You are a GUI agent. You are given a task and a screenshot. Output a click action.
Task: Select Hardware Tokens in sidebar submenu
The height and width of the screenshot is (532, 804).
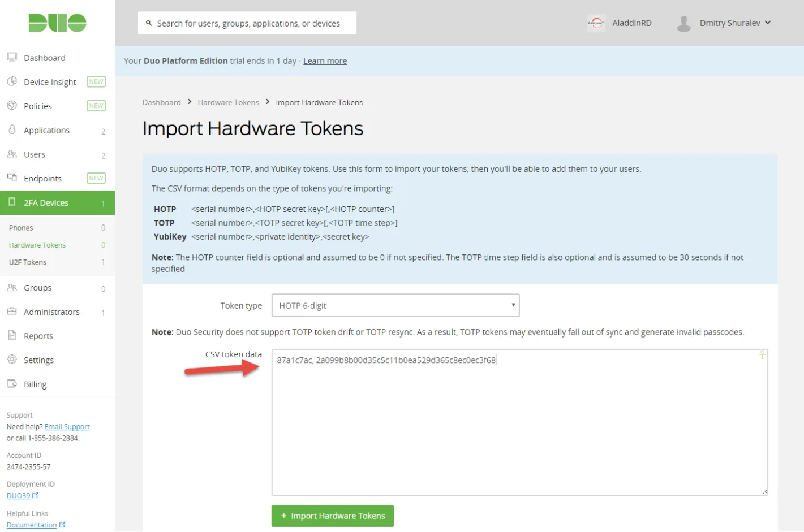pyautogui.click(x=37, y=245)
